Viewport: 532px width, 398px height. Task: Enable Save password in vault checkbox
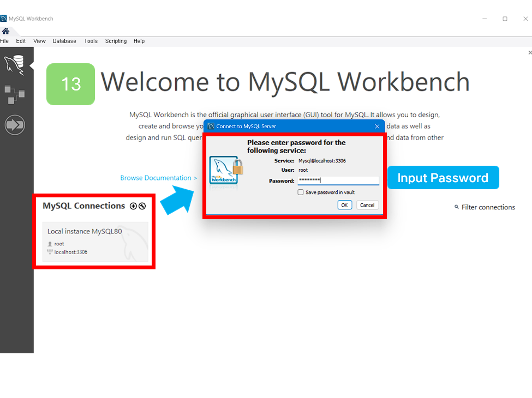(301, 192)
